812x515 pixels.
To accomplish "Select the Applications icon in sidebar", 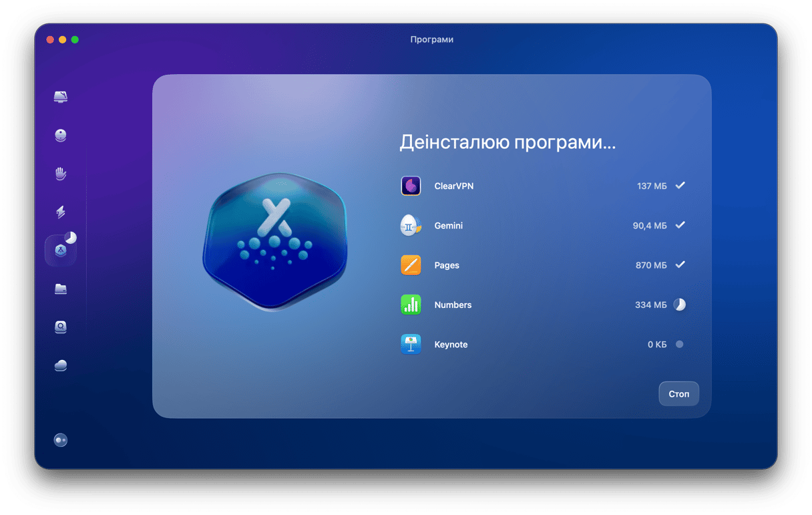I will pos(61,250).
